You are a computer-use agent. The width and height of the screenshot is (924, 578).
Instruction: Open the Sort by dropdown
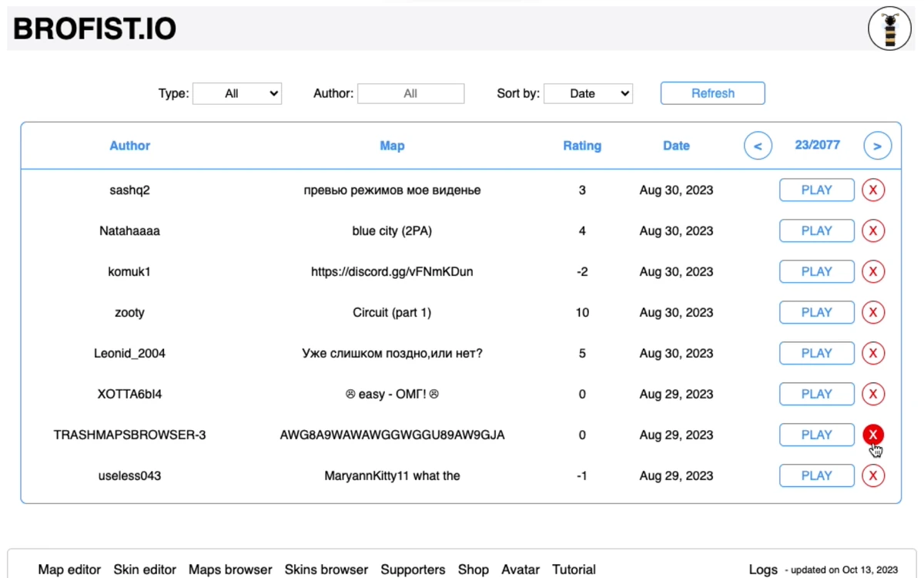588,94
